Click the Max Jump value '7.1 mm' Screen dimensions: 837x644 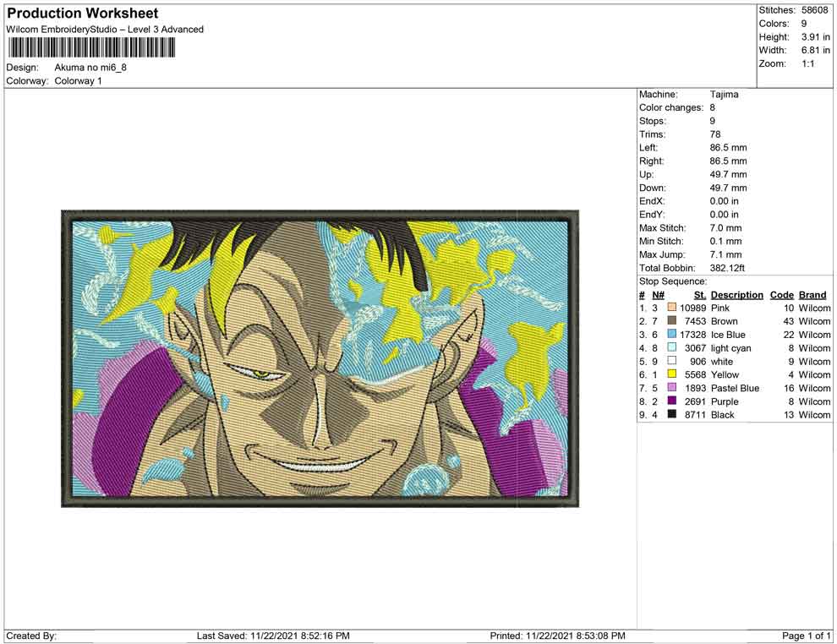pyautogui.click(x=725, y=254)
